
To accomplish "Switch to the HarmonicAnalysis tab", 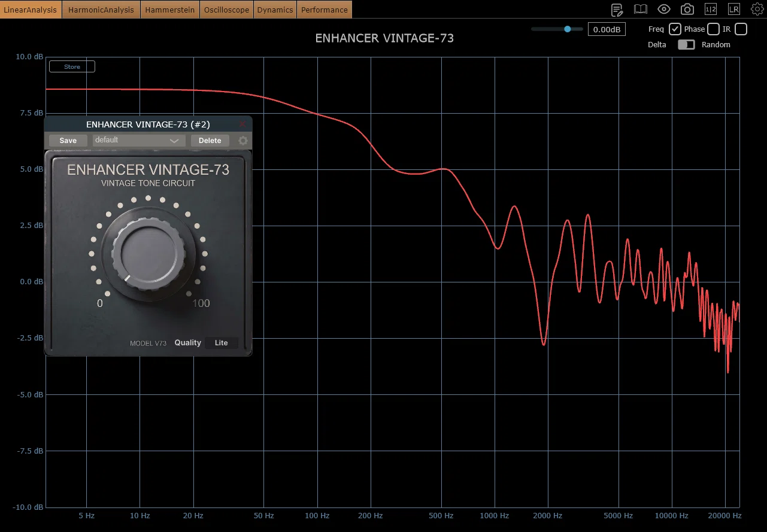I will coord(101,10).
